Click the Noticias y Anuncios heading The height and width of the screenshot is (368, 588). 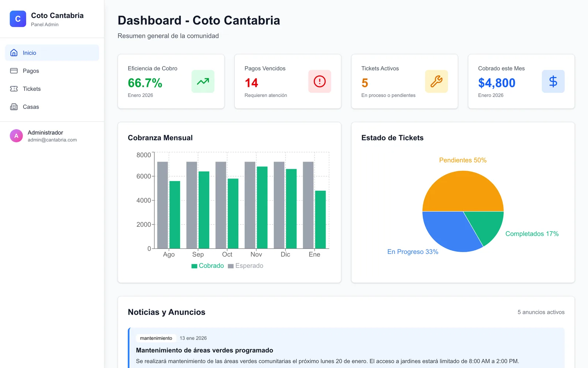(166, 312)
